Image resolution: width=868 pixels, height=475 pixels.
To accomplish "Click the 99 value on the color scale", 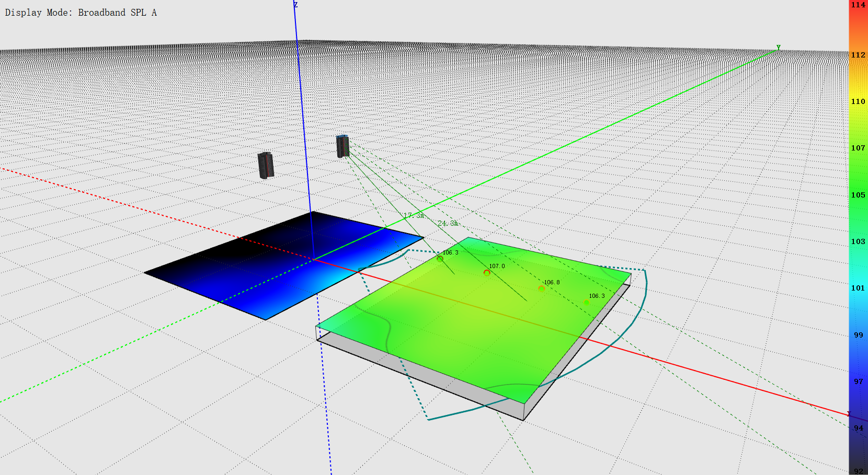I will (x=859, y=335).
